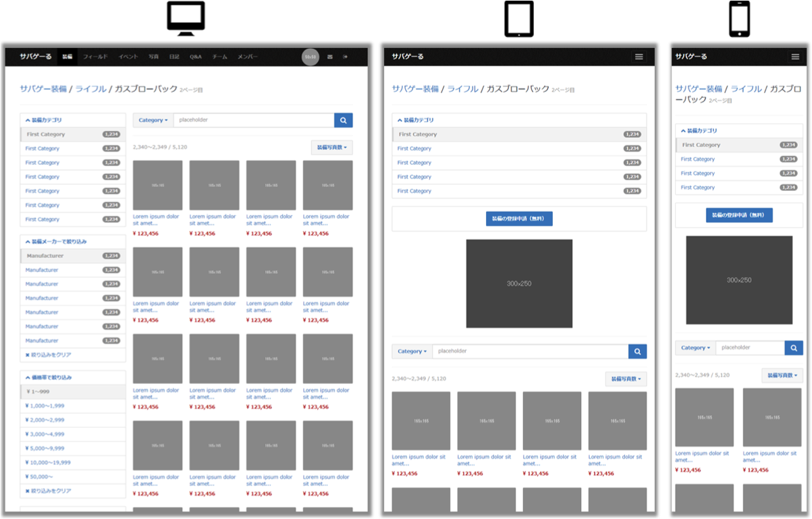The height and width of the screenshot is (519, 812).
Task: Open イベント in the desktop navbar
Action: [129, 57]
